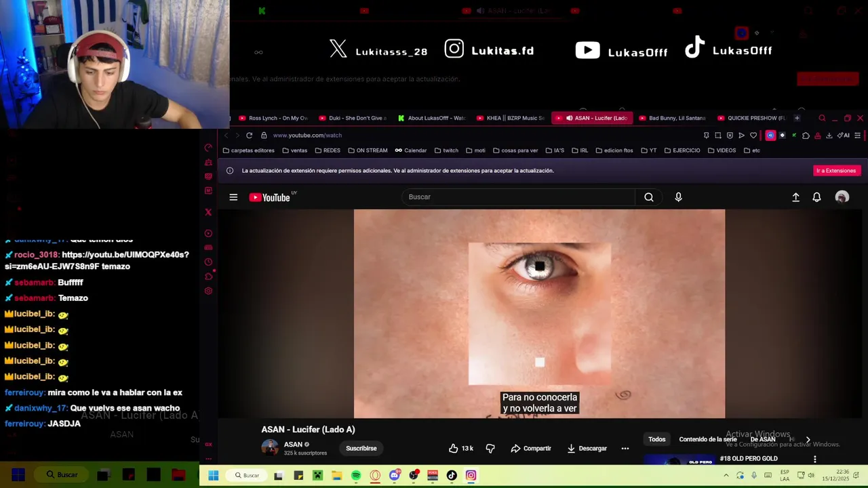Open the Opera GX sidebar X (Twitter) icon
This screenshot has width=868, height=488.
208,212
